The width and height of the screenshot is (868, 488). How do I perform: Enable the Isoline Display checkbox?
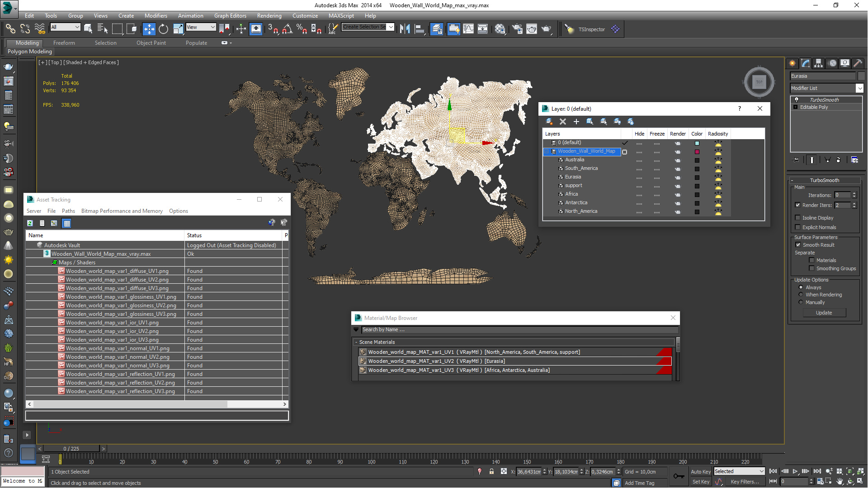(x=798, y=218)
